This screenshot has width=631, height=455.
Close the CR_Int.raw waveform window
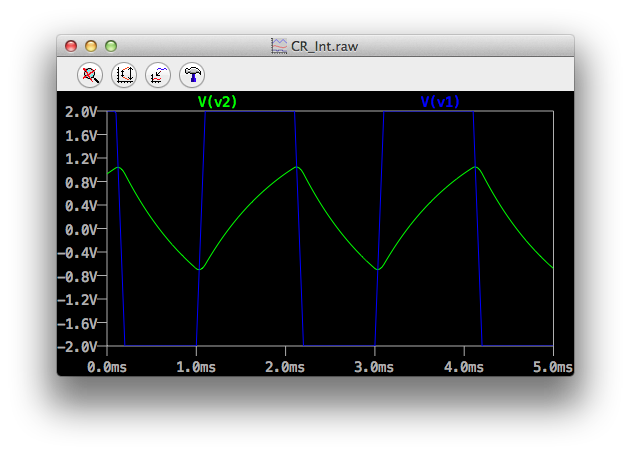71,46
